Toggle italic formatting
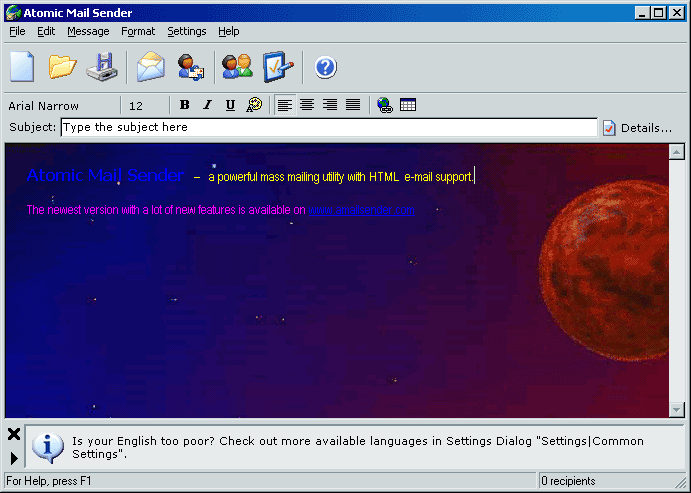This screenshot has width=691, height=493. 208,105
